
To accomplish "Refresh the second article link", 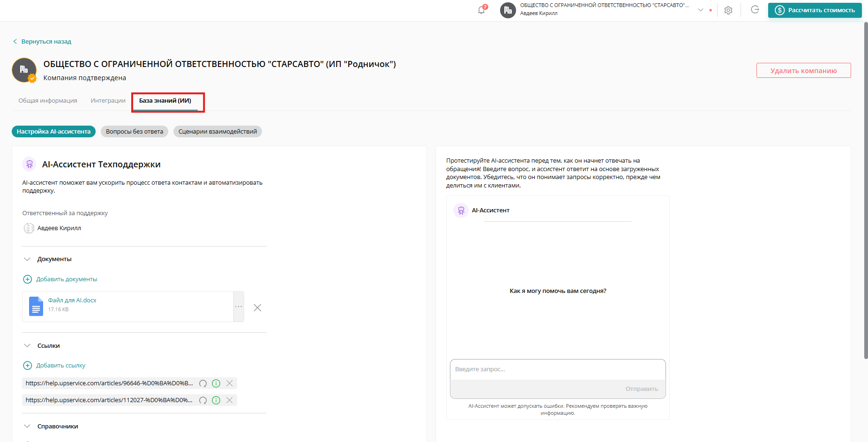I will (203, 400).
